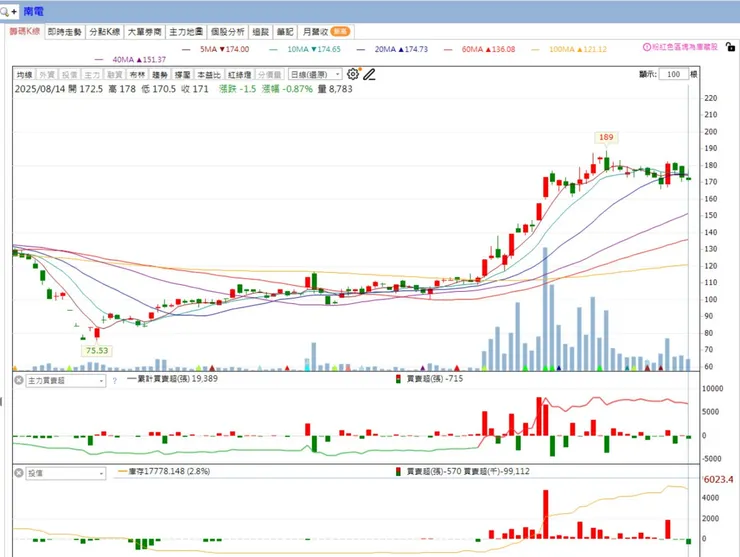This screenshot has height=557, width=740.
Task: Click 買賣超(張)-570 legend icon in 投信 panel
Action: (398, 472)
